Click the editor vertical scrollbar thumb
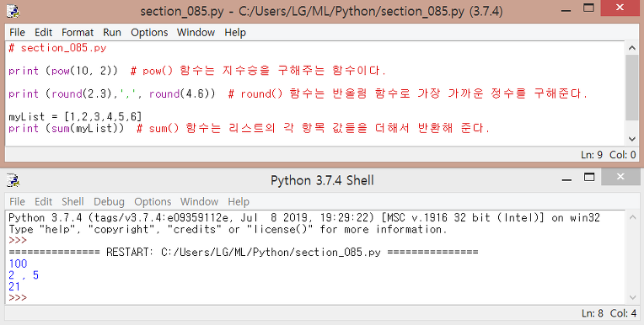The height and width of the screenshot is (325, 644). (632, 88)
